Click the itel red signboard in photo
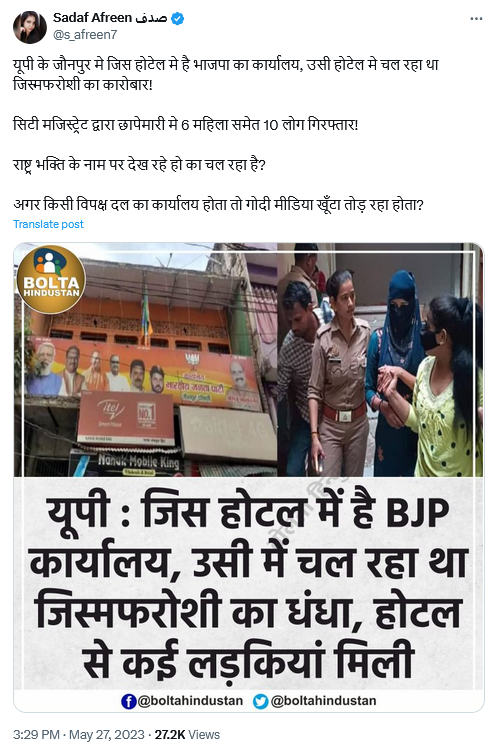The height and width of the screenshot is (754, 497). tap(125, 416)
